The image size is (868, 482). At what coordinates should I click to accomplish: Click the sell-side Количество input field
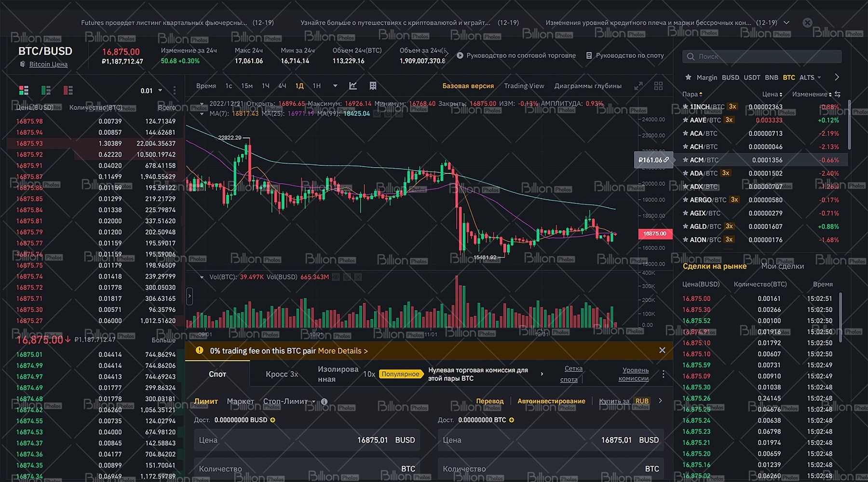551,469
